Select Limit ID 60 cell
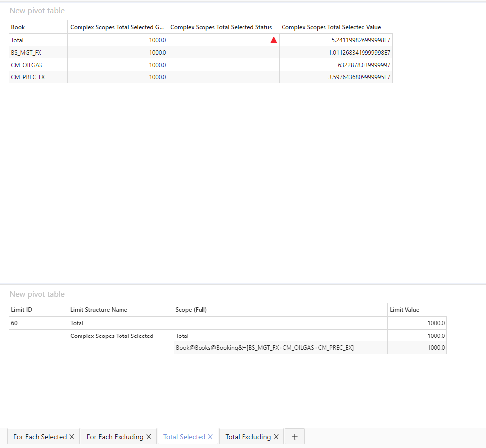 point(15,323)
